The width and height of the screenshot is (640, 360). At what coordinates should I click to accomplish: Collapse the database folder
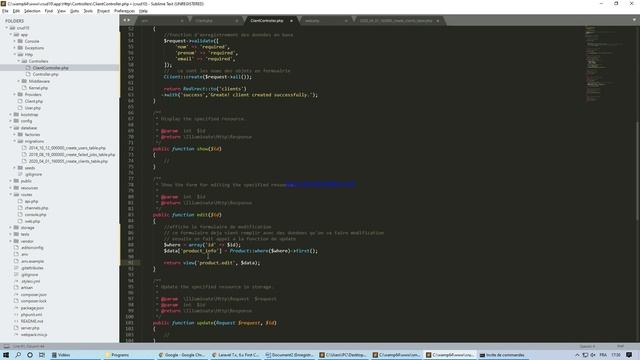click(x=11, y=128)
